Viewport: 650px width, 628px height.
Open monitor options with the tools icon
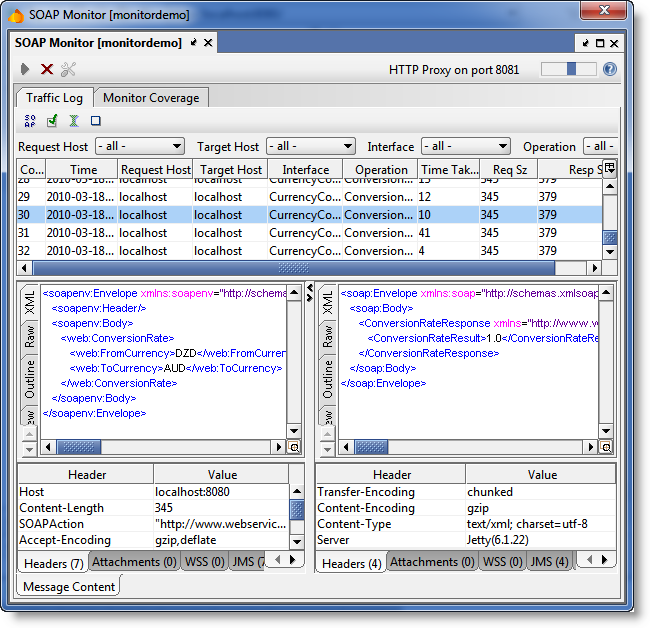coord(68,69)
